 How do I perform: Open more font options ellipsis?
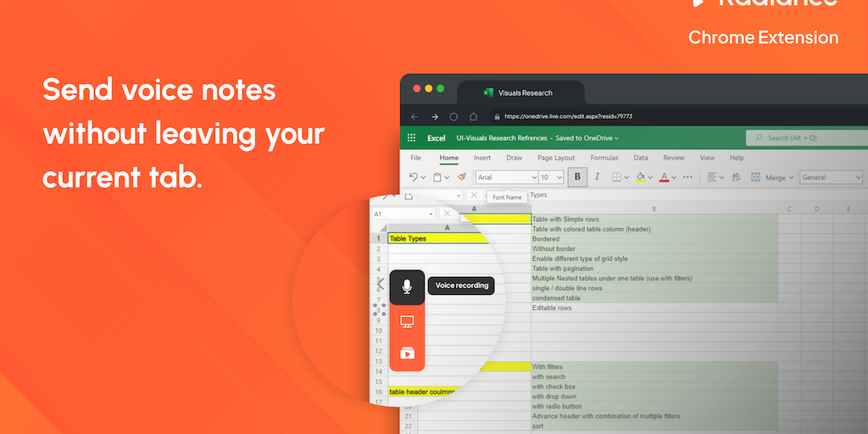coord(687,177)
